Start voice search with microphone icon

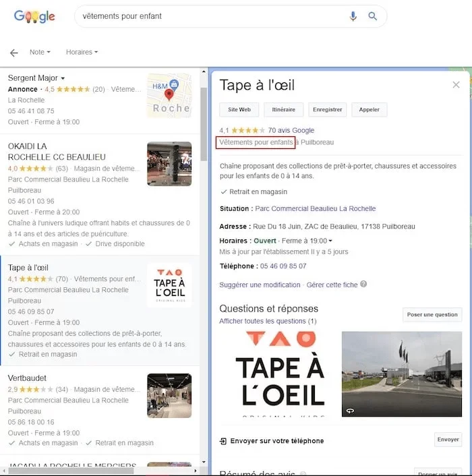(x=353, y=16)
